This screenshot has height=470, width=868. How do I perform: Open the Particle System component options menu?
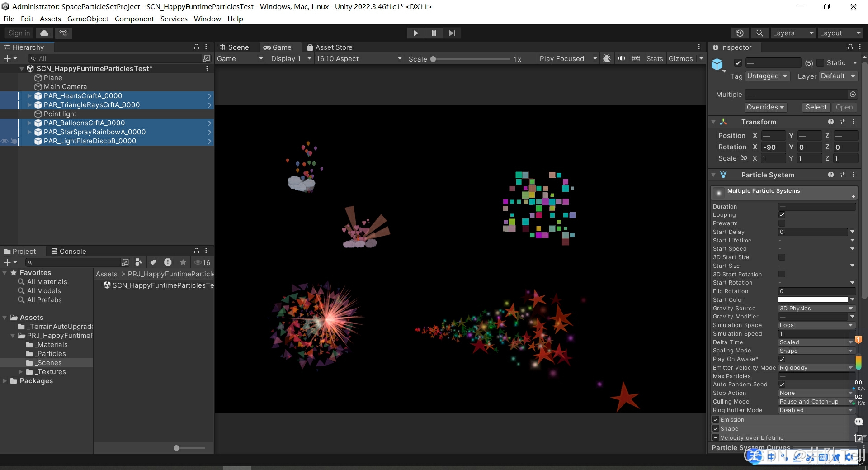tap(854, 175)
